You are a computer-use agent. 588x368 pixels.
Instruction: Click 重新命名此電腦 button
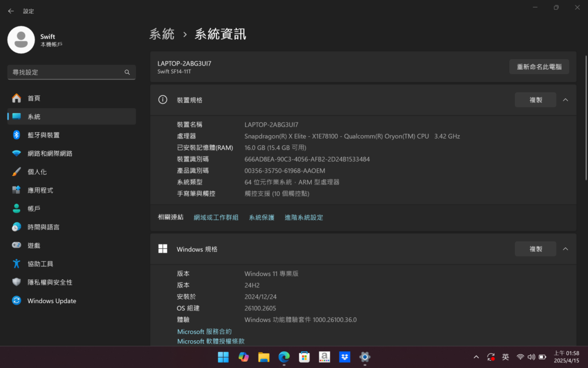click(x=539, y=67)
